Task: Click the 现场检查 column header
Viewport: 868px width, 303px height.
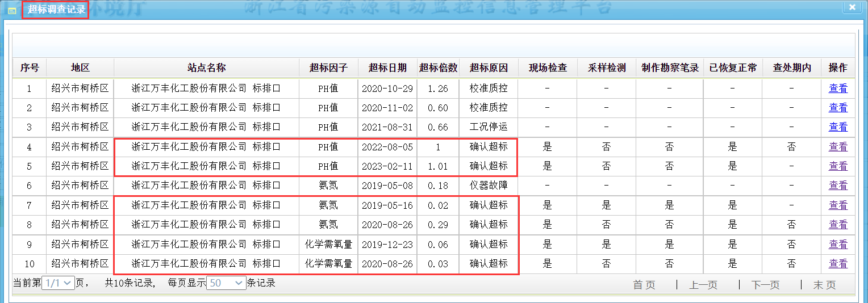Action: point(548,68)
